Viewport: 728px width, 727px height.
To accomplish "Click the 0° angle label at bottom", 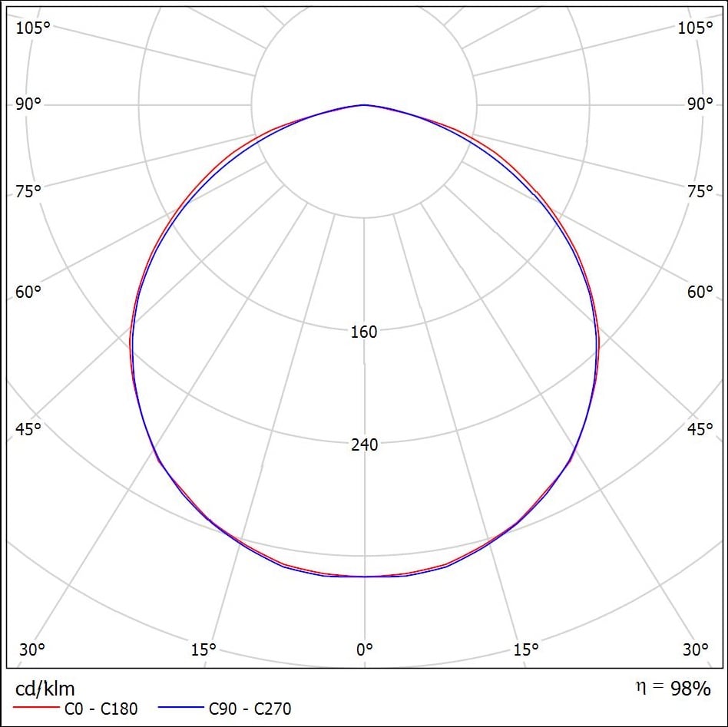I will 365,649.
